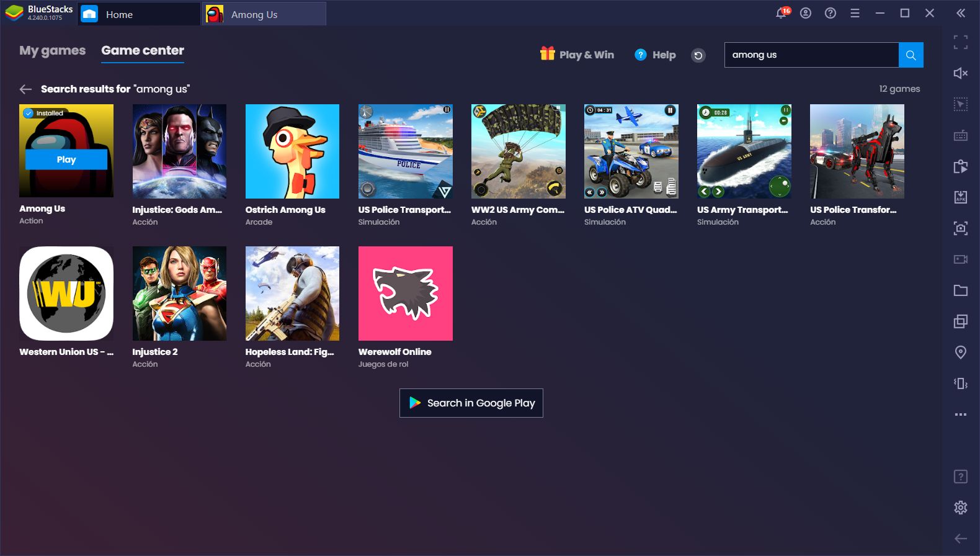Open the macro recorder icon
The image size is (980, 556).
click(961, 166)
